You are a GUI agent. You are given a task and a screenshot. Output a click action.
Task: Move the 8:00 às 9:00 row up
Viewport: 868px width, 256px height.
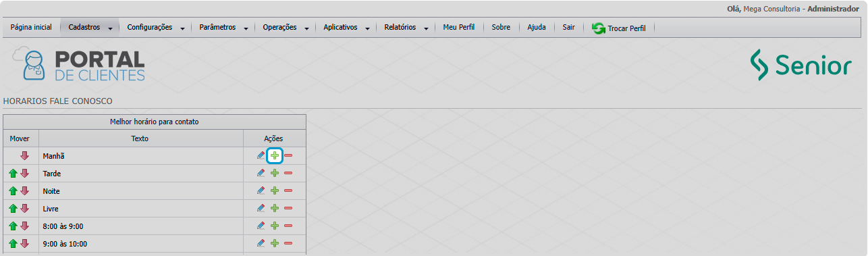(13, 226)
